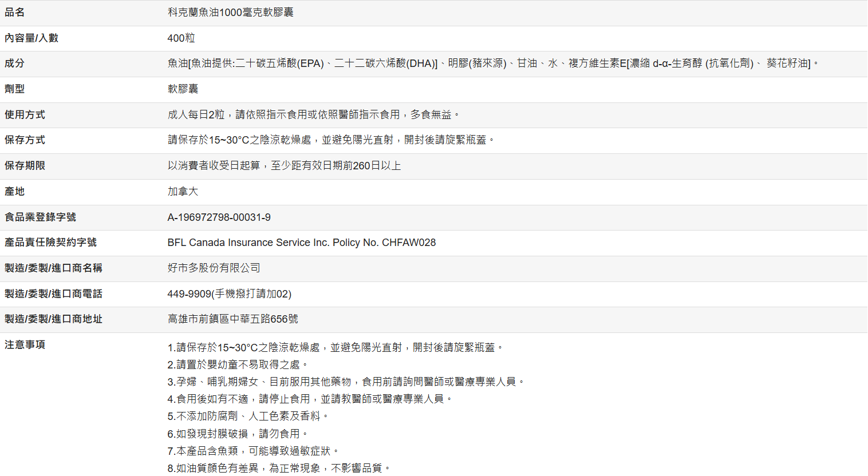Click note 2 about keeping away from infants

coord(238,365)
